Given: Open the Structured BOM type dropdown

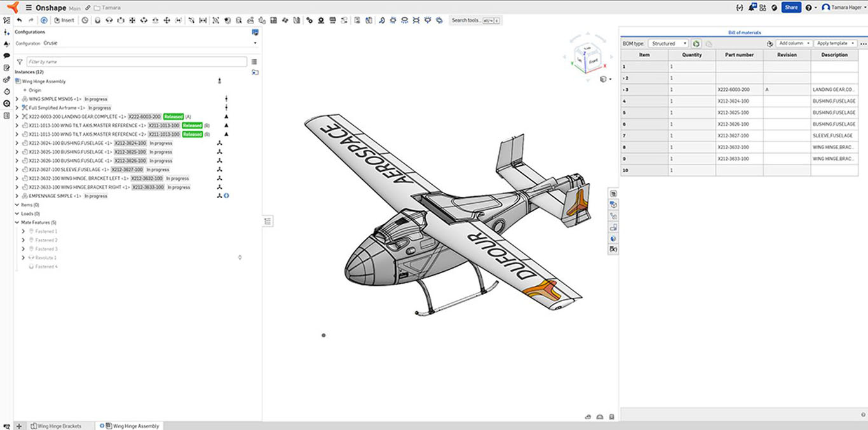Looking at the screenshot, I should (668, 43).
